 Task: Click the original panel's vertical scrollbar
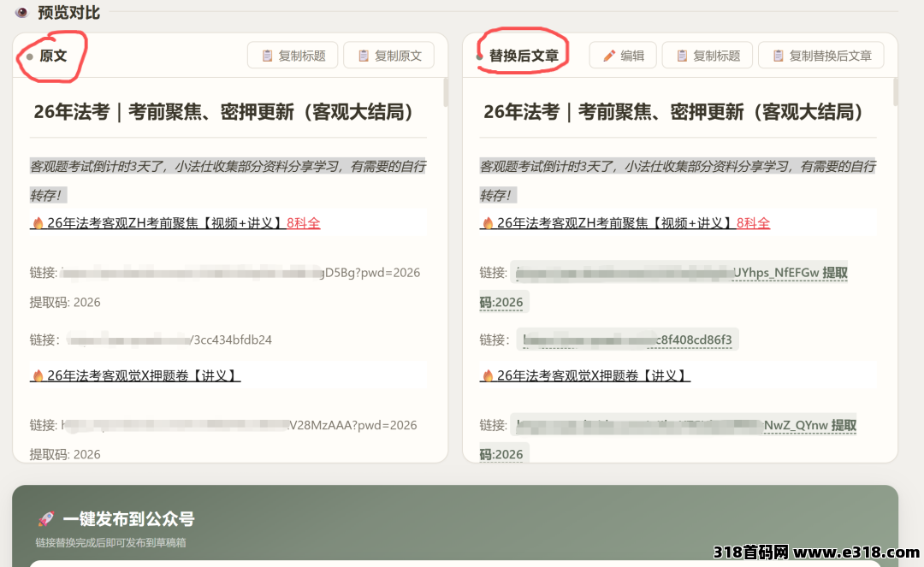click(x=446, y=92)
